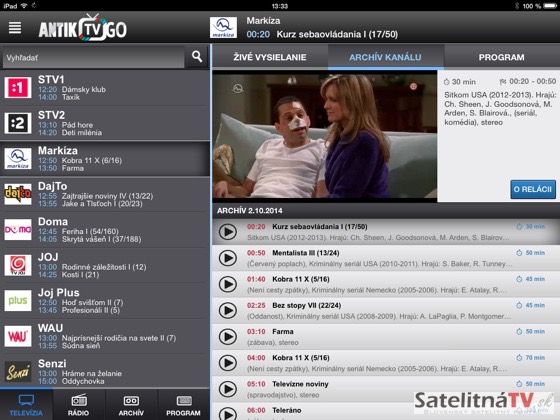Screen dimensions: 560x420
Task: Switch to the top Program tab
Action: (501, 57)
